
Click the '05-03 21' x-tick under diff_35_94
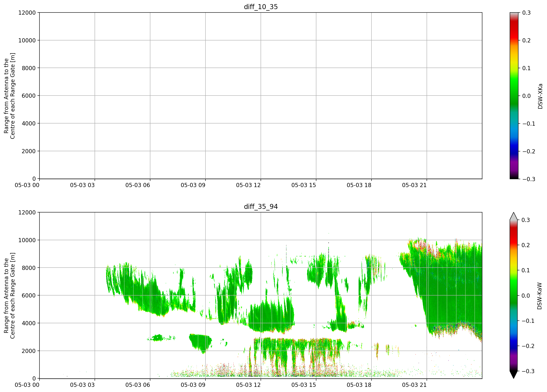point(414,385)
